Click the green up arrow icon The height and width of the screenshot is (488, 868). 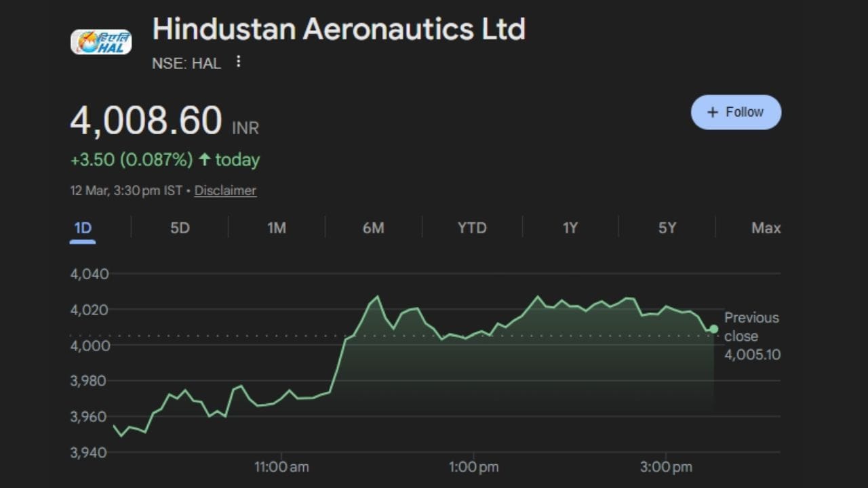point(204,159)
